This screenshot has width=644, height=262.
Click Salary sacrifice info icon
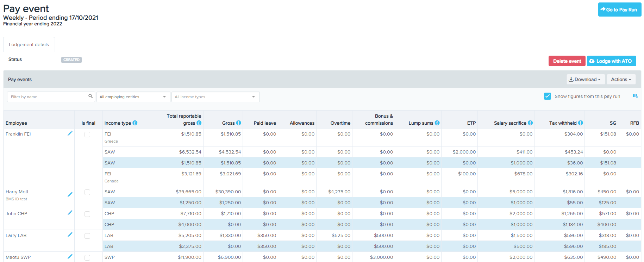click(x=530, y=123)
